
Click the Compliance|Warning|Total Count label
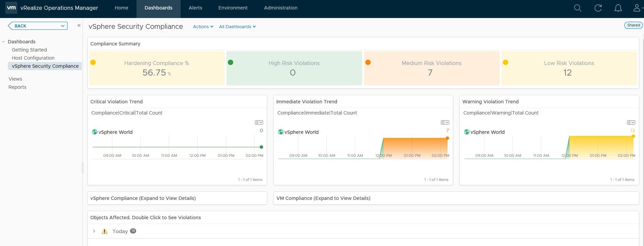501,113
